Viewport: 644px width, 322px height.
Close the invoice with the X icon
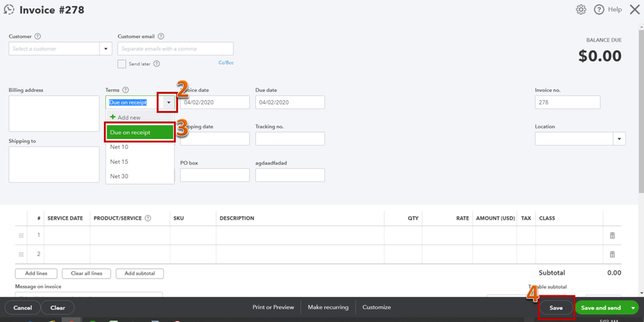click(x=634, y=10)
